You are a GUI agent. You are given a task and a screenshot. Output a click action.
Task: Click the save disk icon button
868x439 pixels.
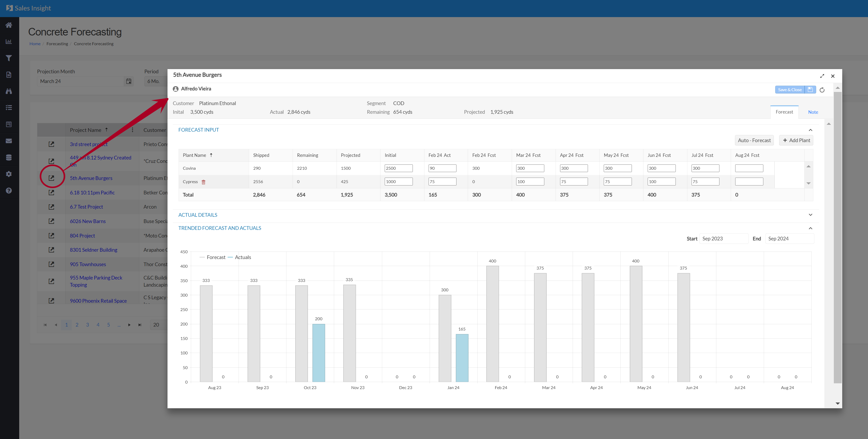click(x=810, y=90)
